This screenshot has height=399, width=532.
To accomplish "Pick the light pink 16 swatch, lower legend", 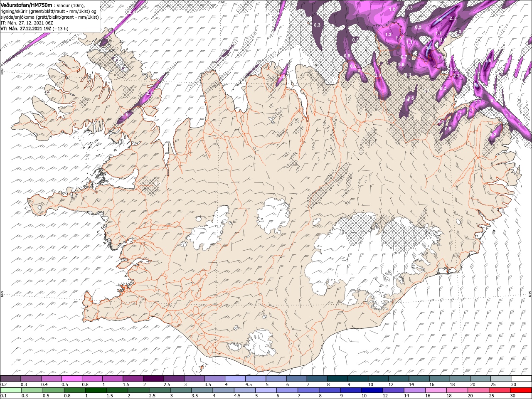I will 436,390.
